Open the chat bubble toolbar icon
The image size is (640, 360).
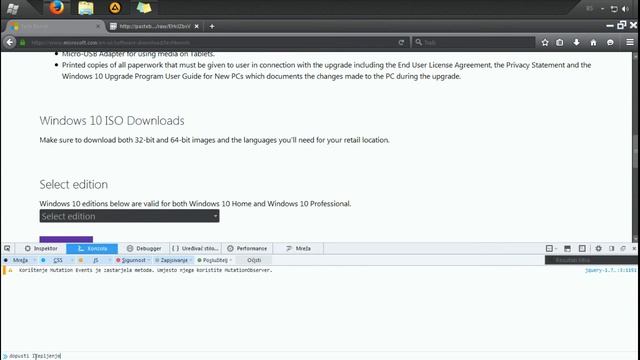(610, 42)
